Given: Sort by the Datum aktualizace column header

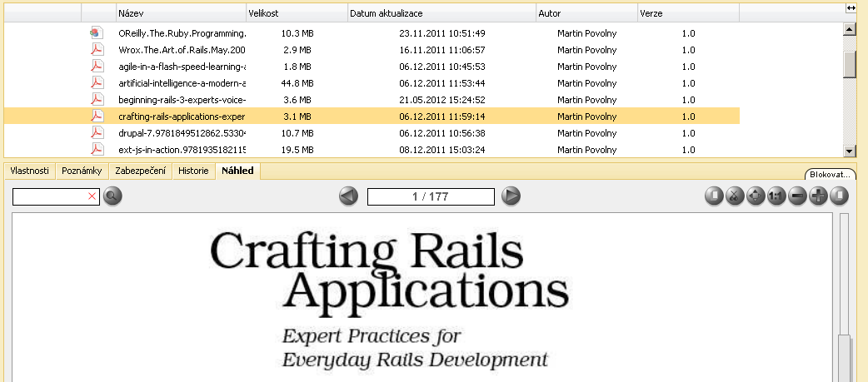Looking at the screenshot, I should 442,13.
